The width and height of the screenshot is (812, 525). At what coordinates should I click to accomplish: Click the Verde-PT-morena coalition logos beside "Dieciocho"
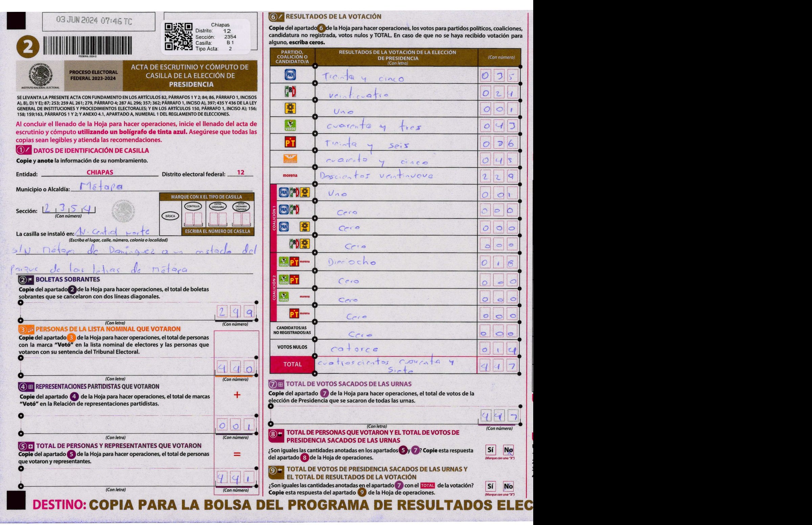[x=295, y=262]
